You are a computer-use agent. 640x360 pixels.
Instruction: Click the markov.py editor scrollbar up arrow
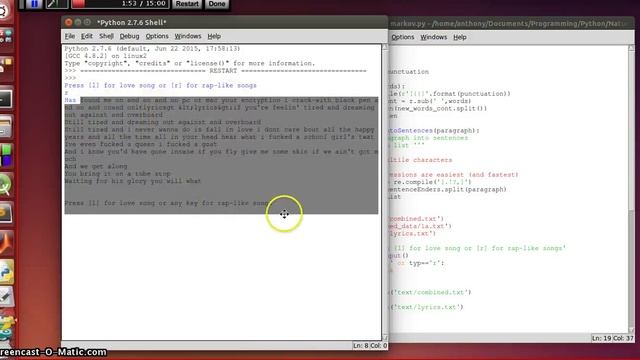tap(631, 48)
